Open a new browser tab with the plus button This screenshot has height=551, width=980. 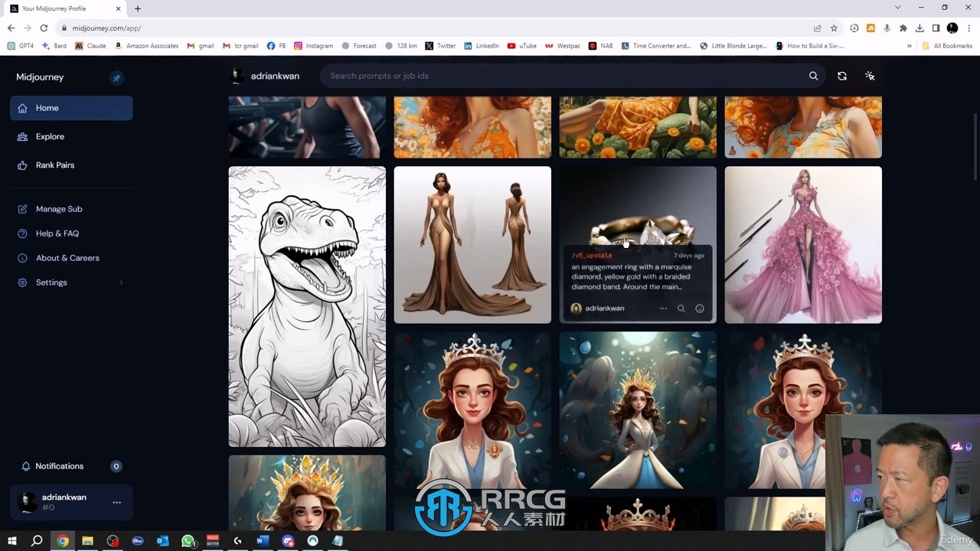[138, 8]
